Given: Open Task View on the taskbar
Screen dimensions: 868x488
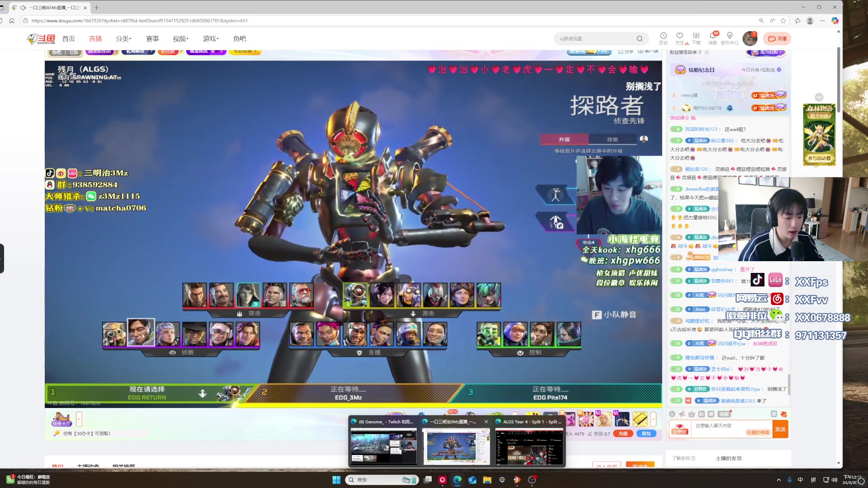Looking at the screenshot, I should (x=428, y=480).
